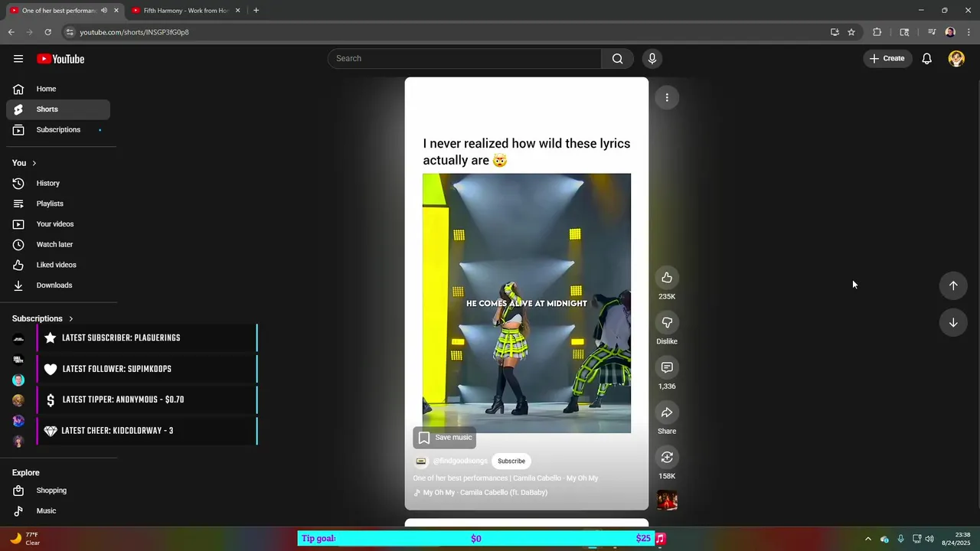Install the YouTube app from the address bar
The image size is (980, 551).
835,32
